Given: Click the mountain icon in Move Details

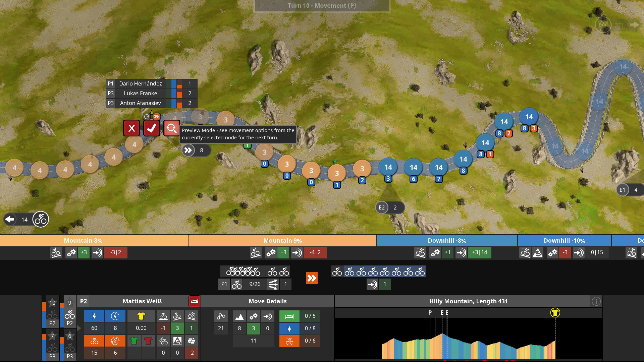Looking at the screenshot, I should point(239,315).
